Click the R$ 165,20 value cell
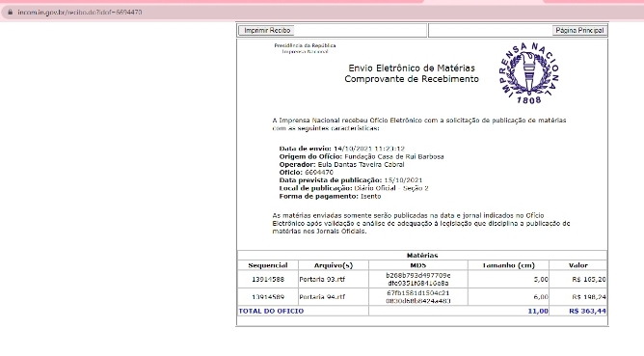Viewport: 644px width, 356px height. tap(588, 280)
